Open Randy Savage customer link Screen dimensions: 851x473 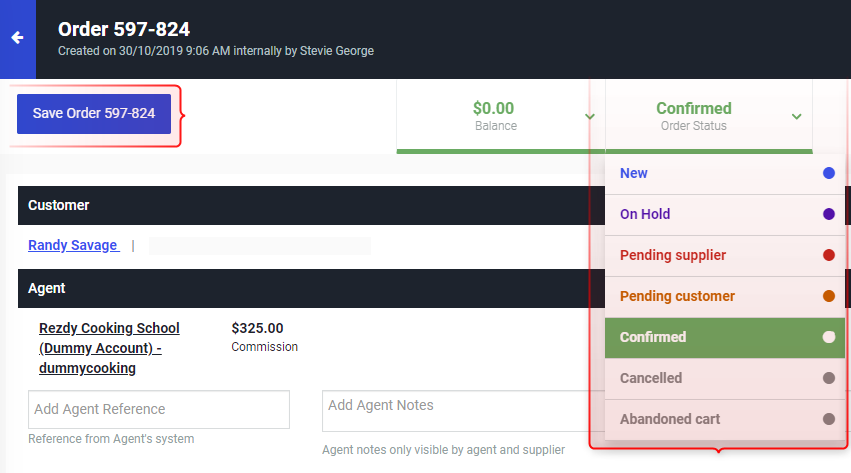coord(73,245)
